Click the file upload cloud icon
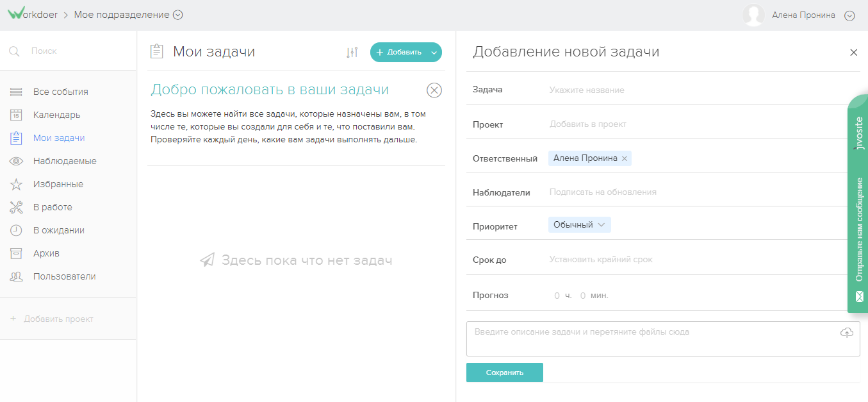Viewport: 868px width, 402px height. [x=846, y=332]
